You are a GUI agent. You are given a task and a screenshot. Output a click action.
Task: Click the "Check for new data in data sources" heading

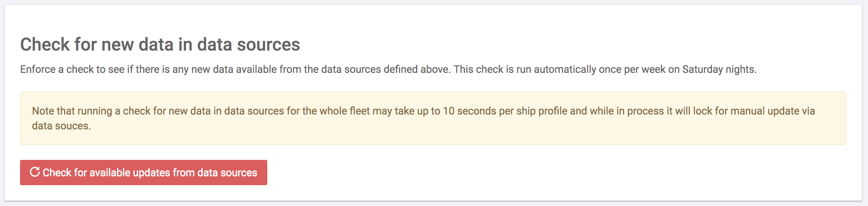tap(160, 45)
